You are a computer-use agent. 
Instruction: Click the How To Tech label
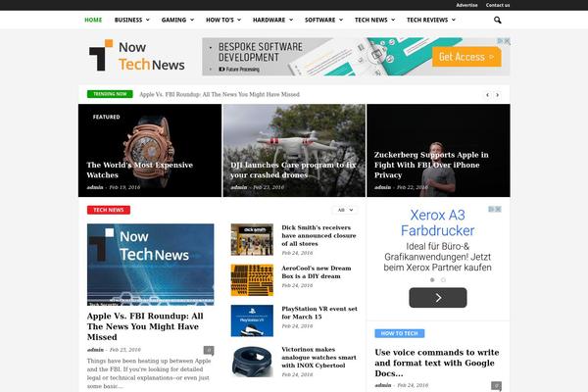tap(400, 333)
